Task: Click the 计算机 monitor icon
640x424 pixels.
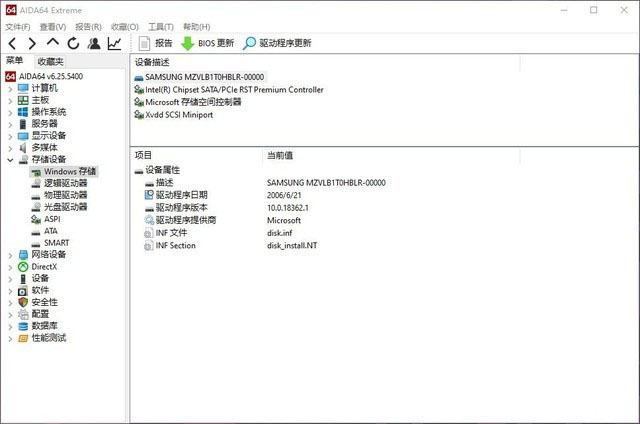Action: click(23, 88)
